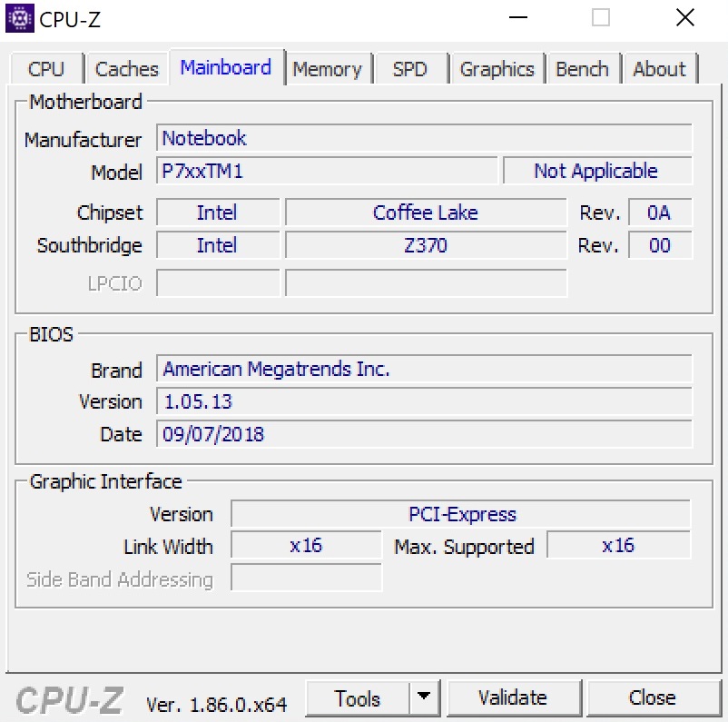
Task: Show the About tab
Action: (660, 69)
